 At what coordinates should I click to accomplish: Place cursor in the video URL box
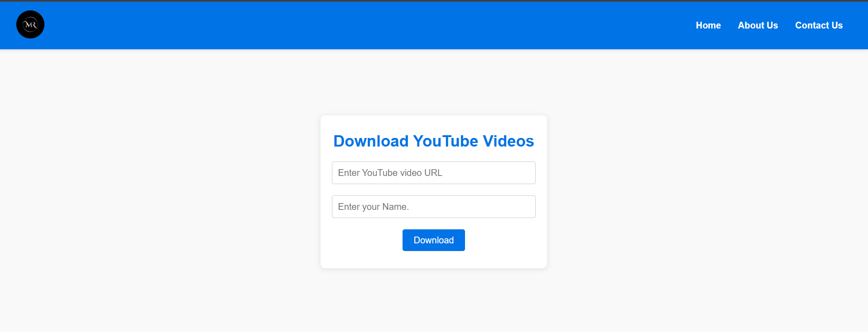433,173
